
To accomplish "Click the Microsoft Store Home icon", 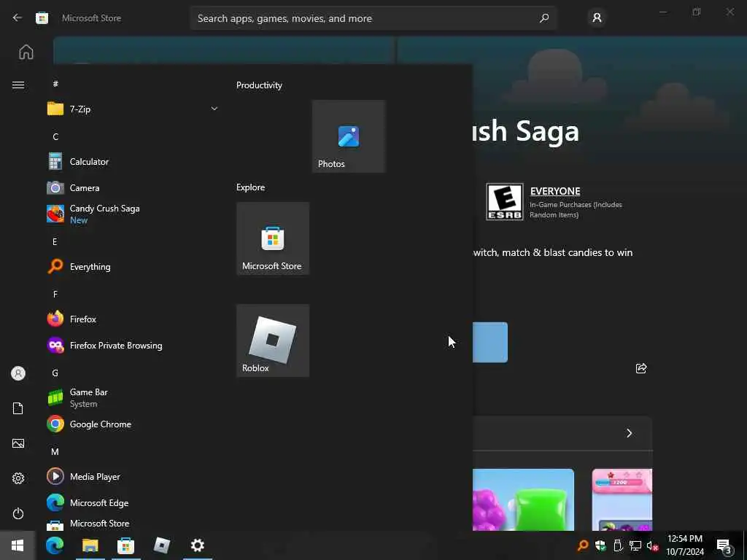I will pos(26,52).
